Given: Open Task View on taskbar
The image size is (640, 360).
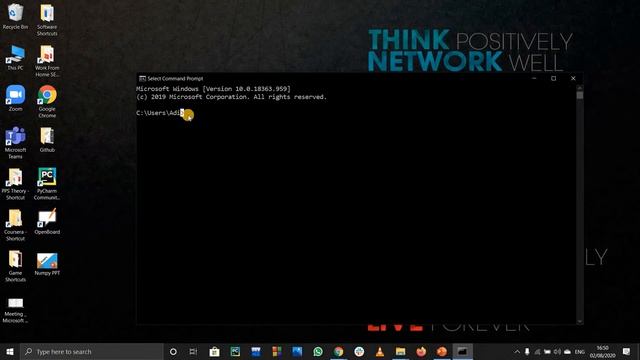Looking at the screenshot, I should (x=193, y=351).
